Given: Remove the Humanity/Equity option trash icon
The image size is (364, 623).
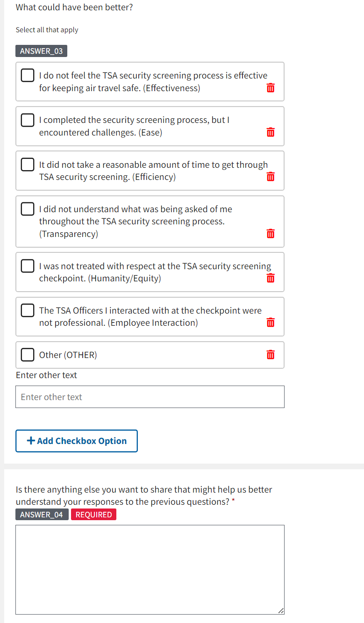Looking at the screenshot, I should click(x=271, y=278).
